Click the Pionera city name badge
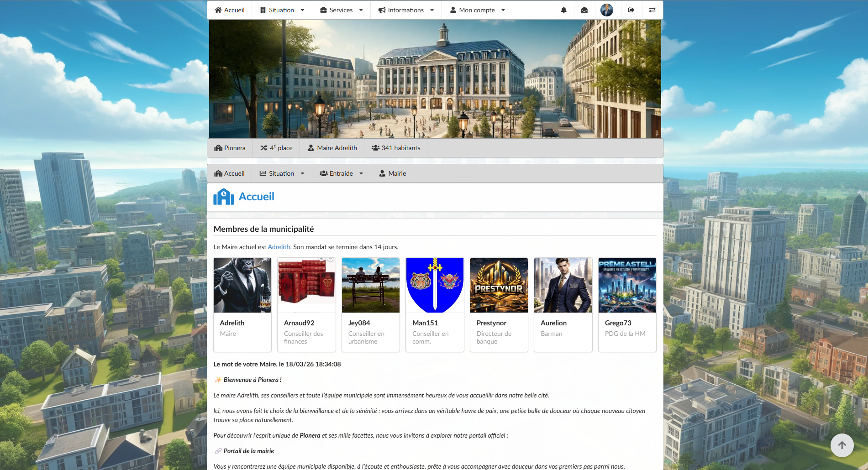 click(230, 148)
